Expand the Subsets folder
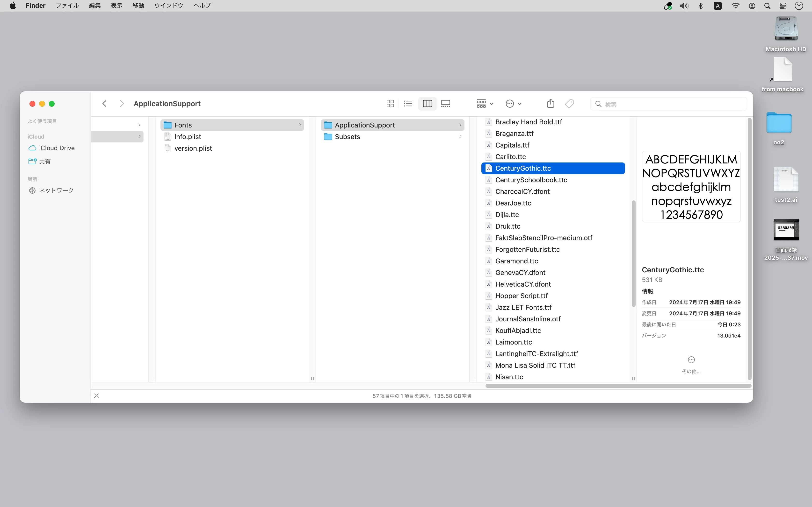Image resolution: width=812 pixels, height=507 pixels. (x=347, y=137)
